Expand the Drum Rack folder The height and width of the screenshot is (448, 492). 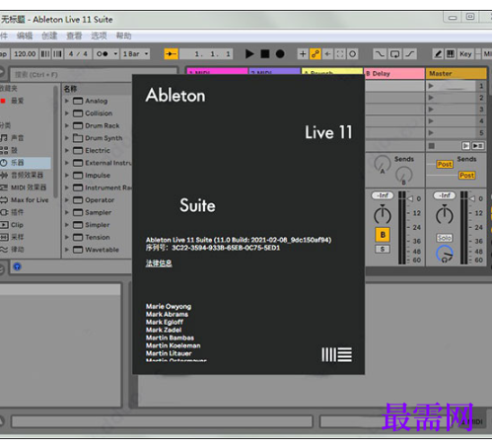pyautogui.click(x=67, y=125)
